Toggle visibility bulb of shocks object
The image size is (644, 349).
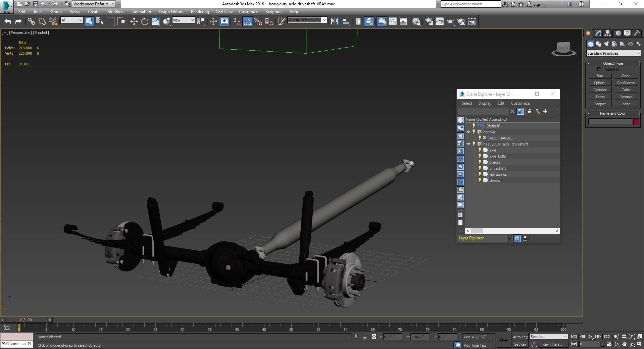480,180
